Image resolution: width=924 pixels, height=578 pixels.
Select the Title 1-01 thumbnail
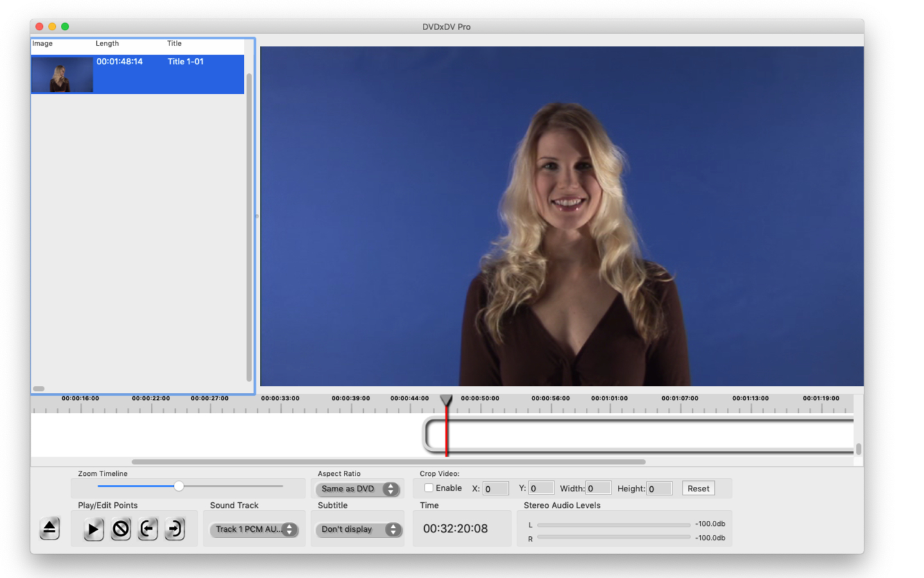coord(62,74)
